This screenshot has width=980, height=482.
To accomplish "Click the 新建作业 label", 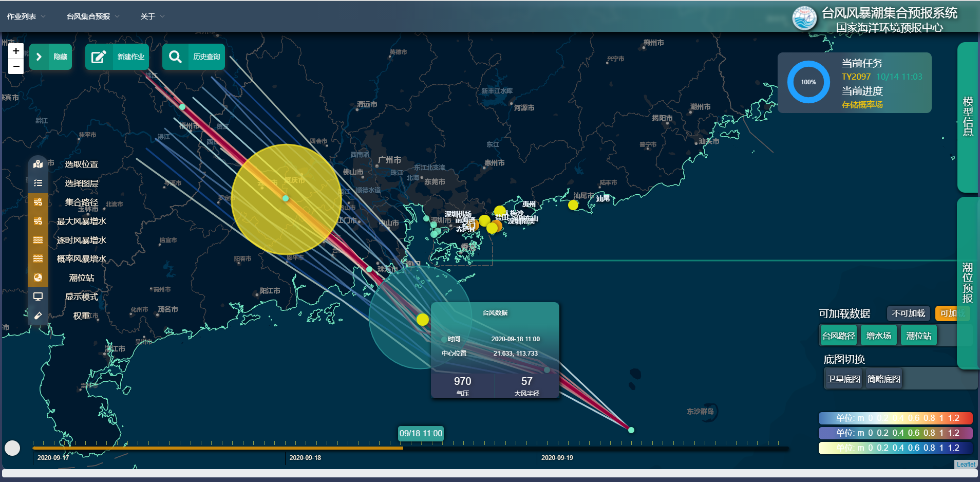I will tap(131, 57).
